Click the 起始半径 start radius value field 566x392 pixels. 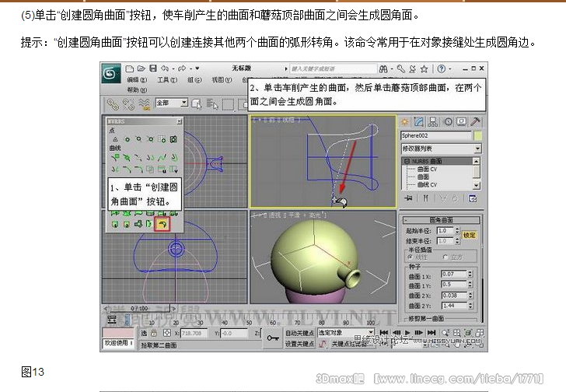pyautogui.click(x=445, y=231)
